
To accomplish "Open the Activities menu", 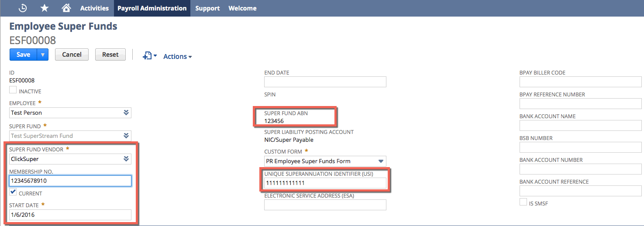I will [94, 8].
